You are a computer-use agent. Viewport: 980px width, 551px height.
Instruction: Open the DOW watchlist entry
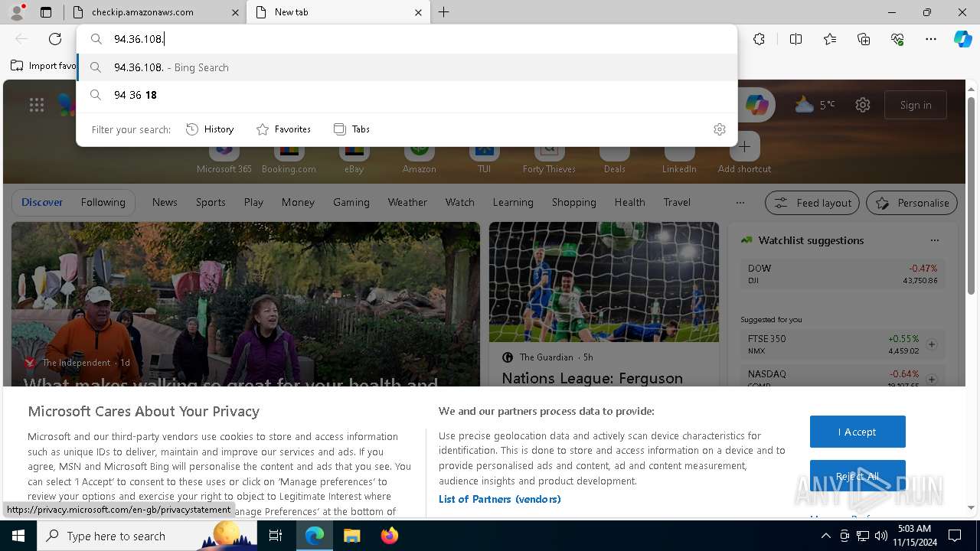pos(842,274)
